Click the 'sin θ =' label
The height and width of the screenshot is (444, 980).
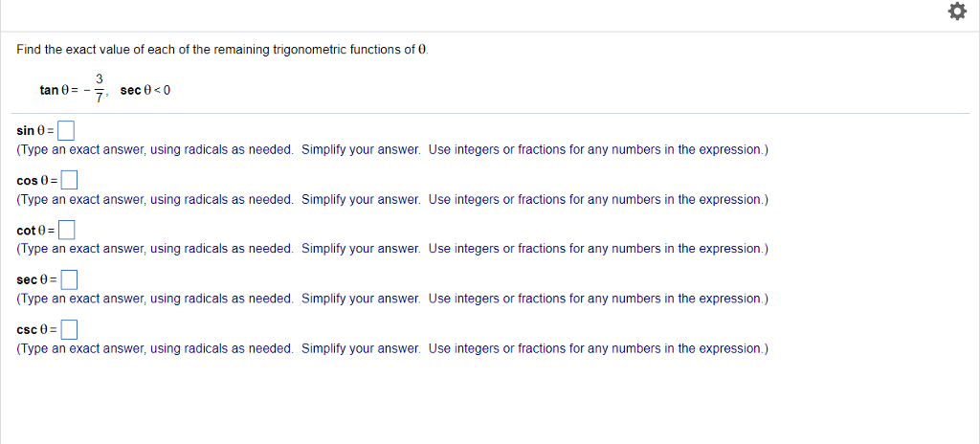click(35, 131)
